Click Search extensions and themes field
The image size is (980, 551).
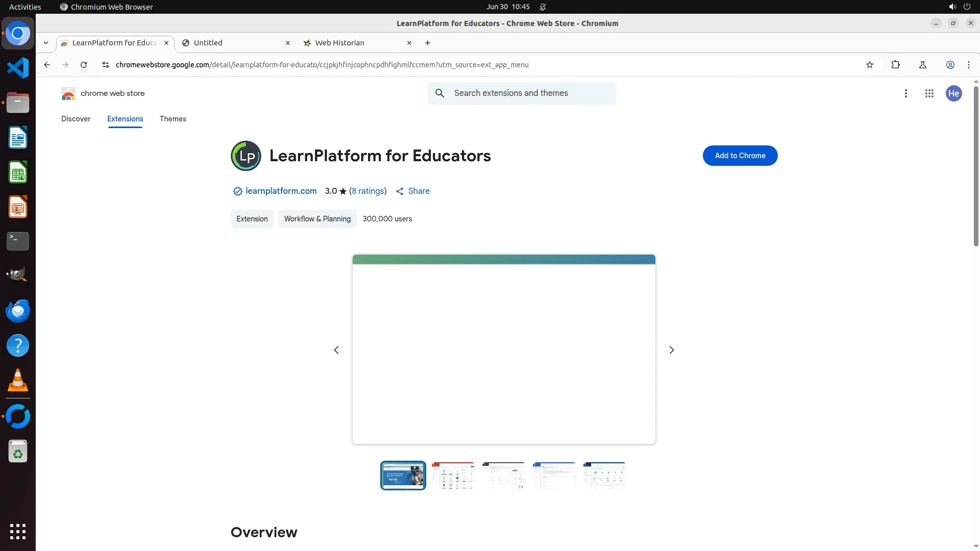point(531,93)
